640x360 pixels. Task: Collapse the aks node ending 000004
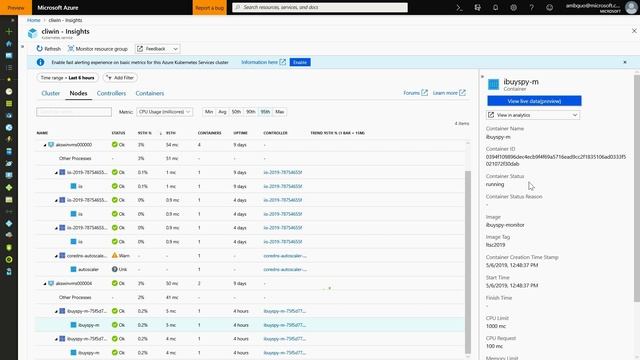point(45,284)
